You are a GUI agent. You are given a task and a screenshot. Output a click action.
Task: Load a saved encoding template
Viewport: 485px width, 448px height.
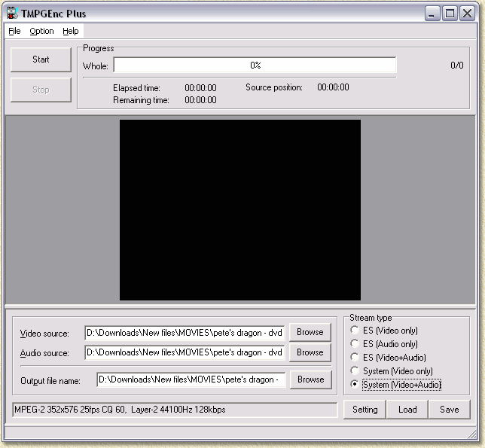point(407,410)
